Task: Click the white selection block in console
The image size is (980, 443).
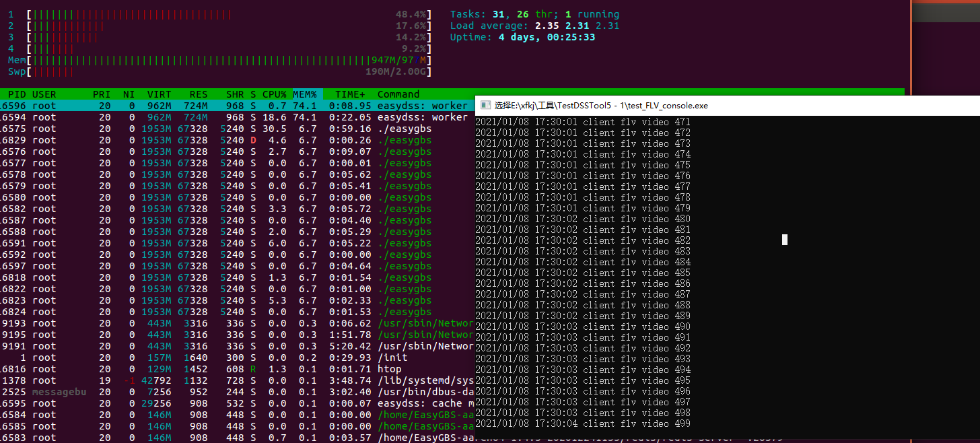Action: pos(785,240)
